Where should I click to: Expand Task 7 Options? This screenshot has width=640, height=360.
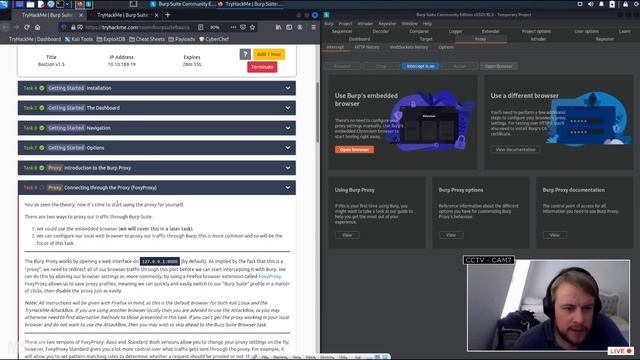coord(157,148)
